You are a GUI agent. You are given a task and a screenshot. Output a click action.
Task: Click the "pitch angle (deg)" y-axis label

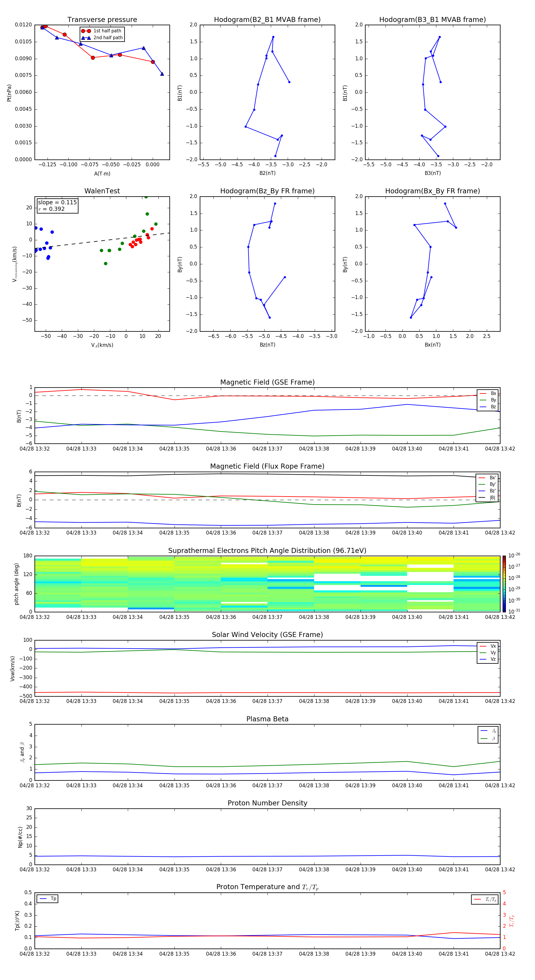(x=16, y=584)
